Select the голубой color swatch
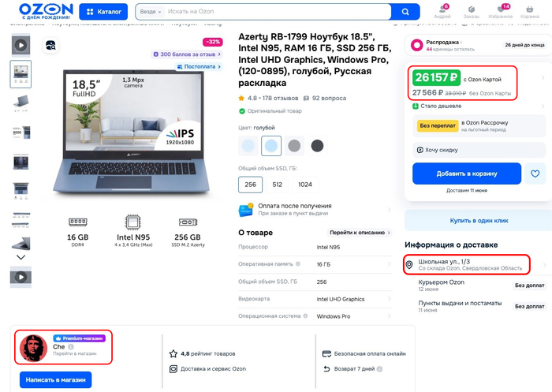The width and height of the screenshot is (552, 392). click(271, 146)
